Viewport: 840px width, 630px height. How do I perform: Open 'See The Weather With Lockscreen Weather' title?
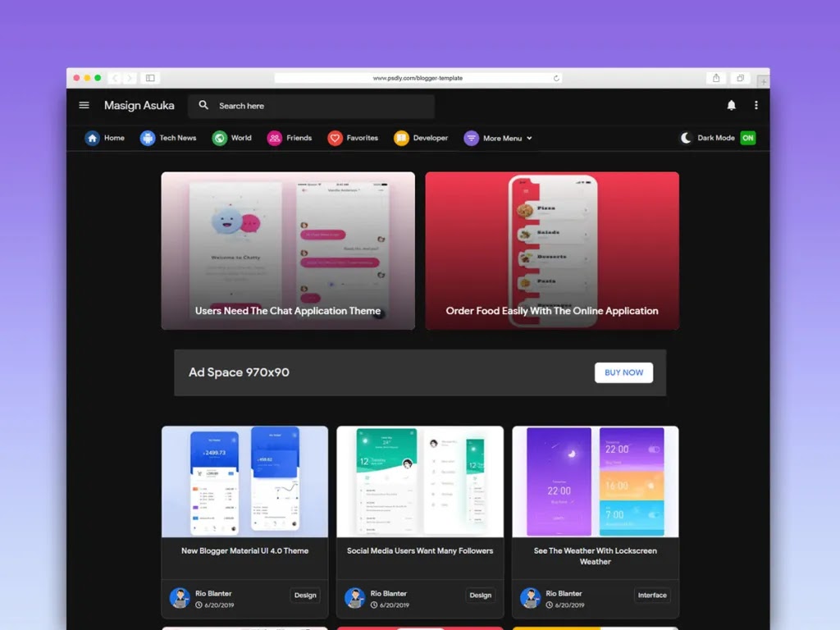[x=596, y=556]
